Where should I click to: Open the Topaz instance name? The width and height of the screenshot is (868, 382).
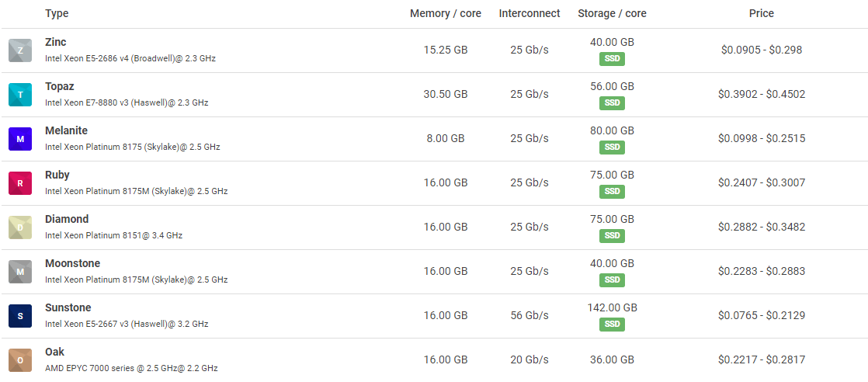[x=60, y=86]
